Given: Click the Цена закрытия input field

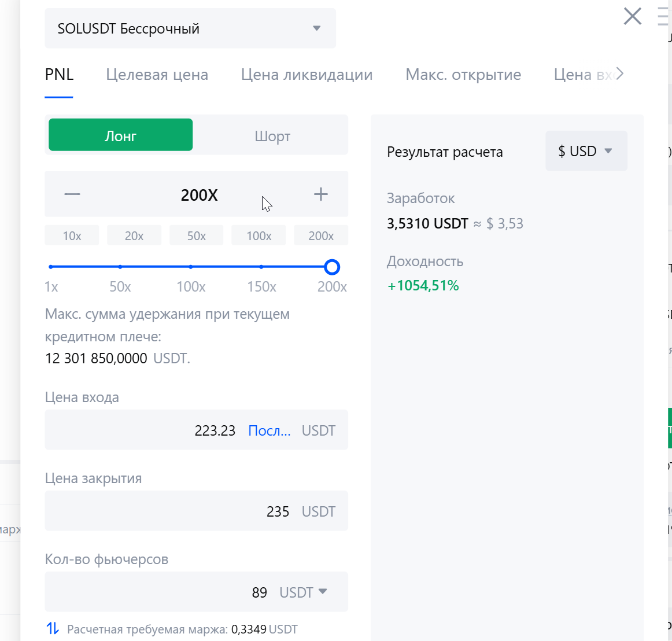Looking at the screenshot, I should 173,511.
